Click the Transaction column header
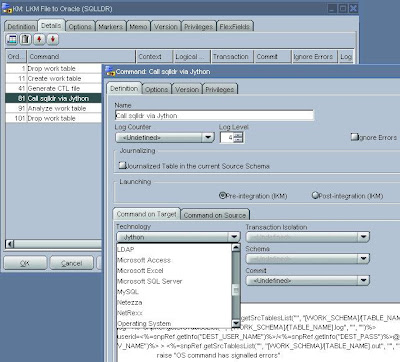This screenshot has width=400, height=362. pos(232,57)
